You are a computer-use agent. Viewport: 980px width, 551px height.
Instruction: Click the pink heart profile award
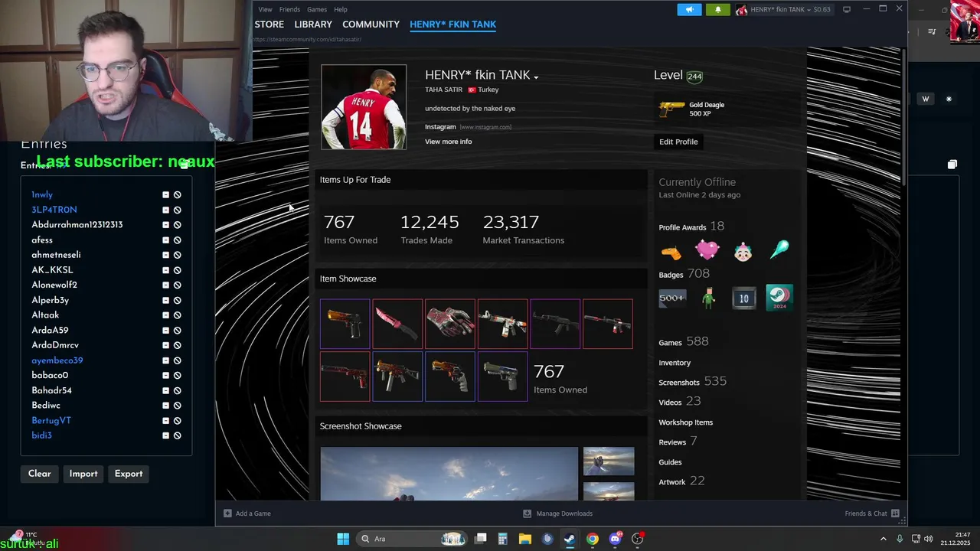coord(707,250)
